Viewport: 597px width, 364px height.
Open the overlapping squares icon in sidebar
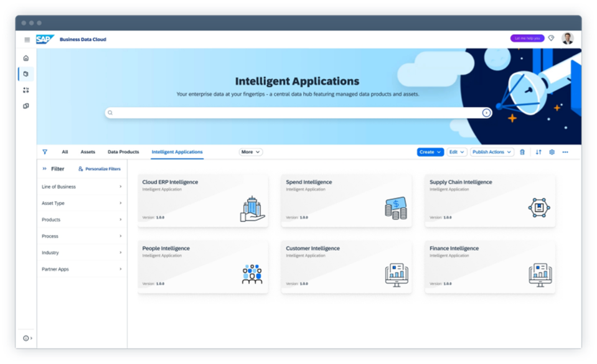coord(26,106)
